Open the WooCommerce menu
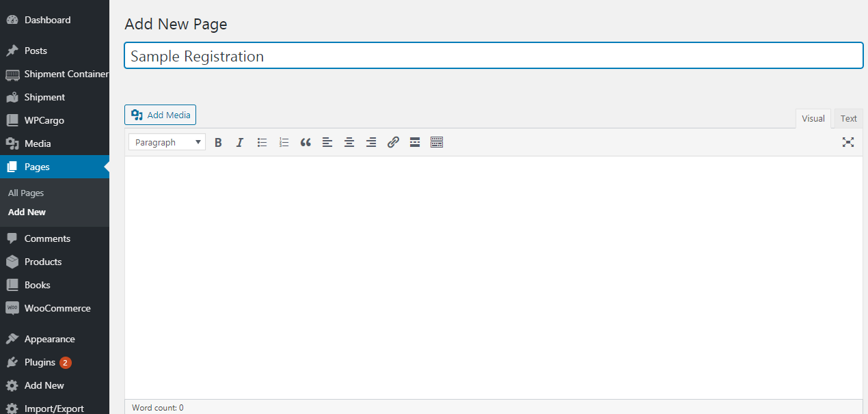 click(x=57, y=308)
